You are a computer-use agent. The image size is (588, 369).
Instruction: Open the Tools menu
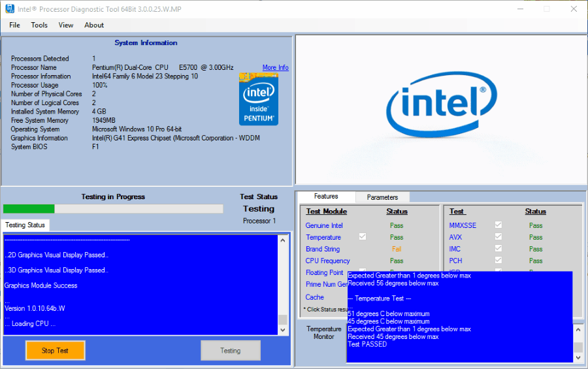point(39,25)
